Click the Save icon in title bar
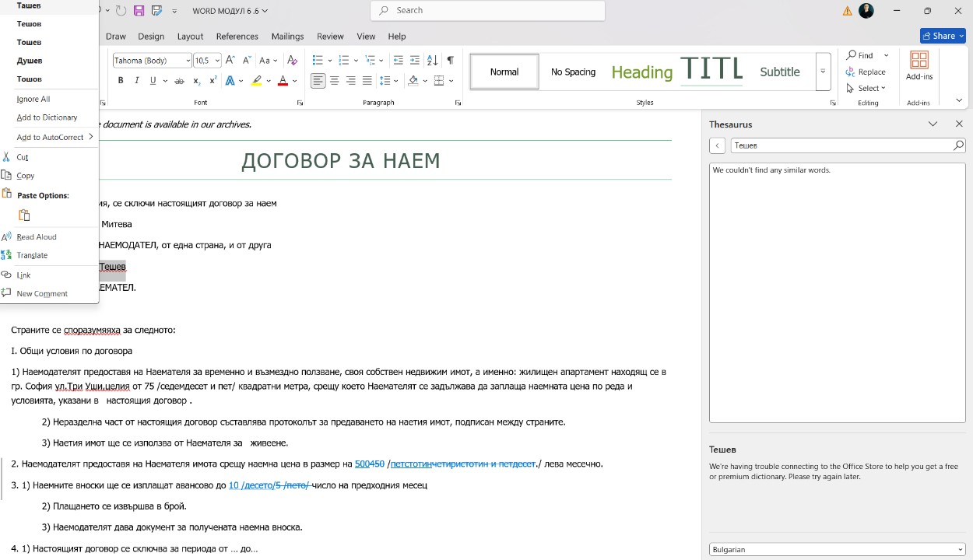973x560 pixels. pos(139,11)
